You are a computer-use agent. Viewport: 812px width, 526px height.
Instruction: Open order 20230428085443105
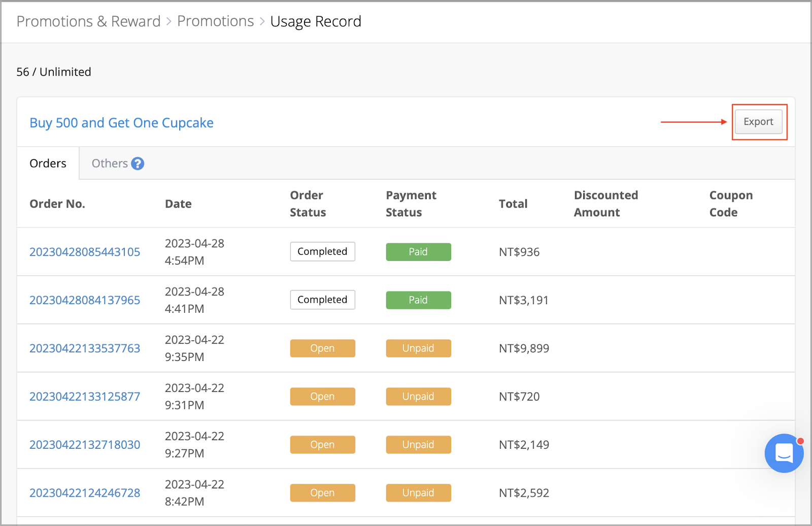coord(85,252)
